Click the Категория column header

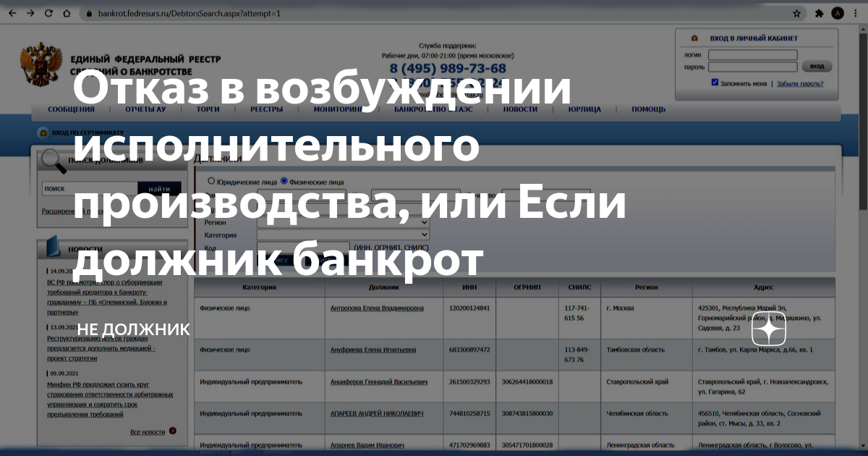[x=259, y=287]
